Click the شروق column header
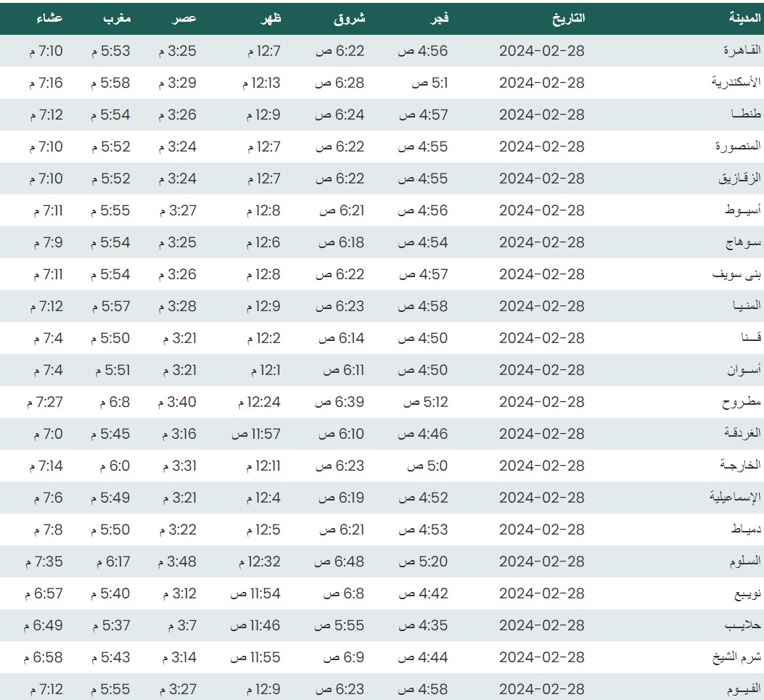 [349, 19]
